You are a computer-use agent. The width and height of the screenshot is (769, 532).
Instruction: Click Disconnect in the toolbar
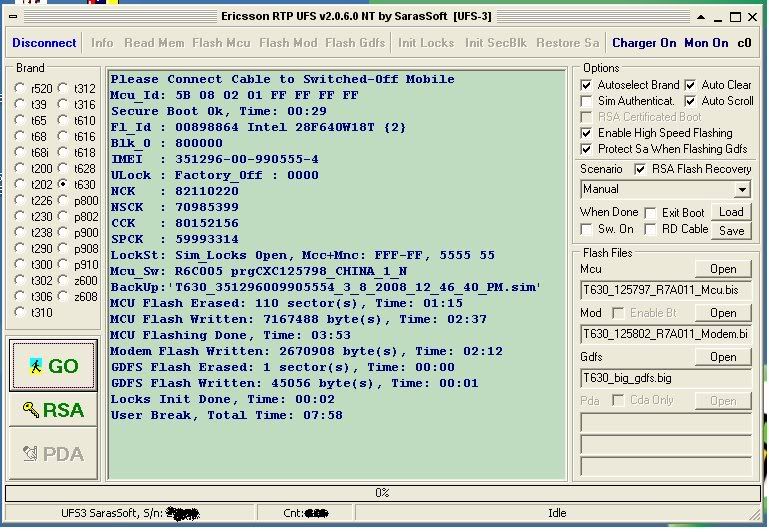tap(44, 43)
